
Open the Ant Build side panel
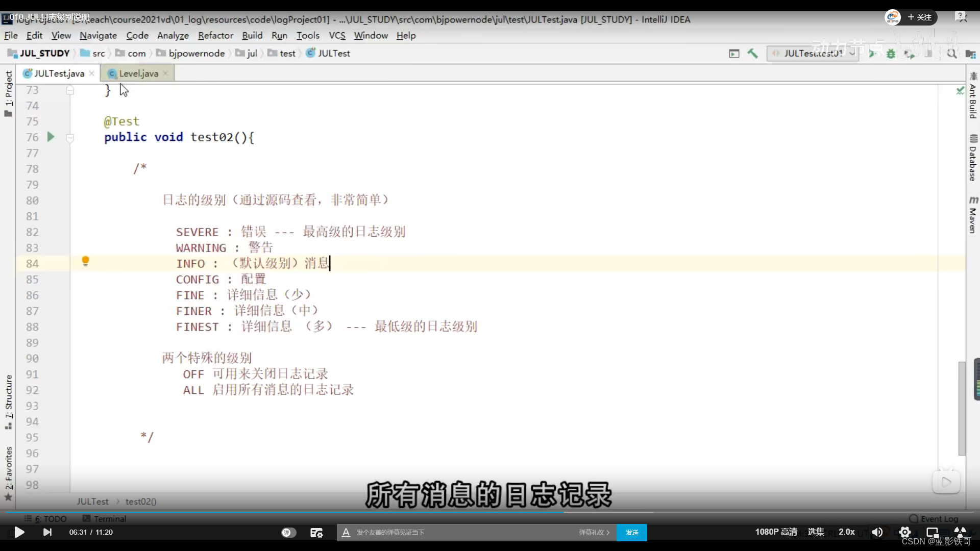[x=973, y=95]
